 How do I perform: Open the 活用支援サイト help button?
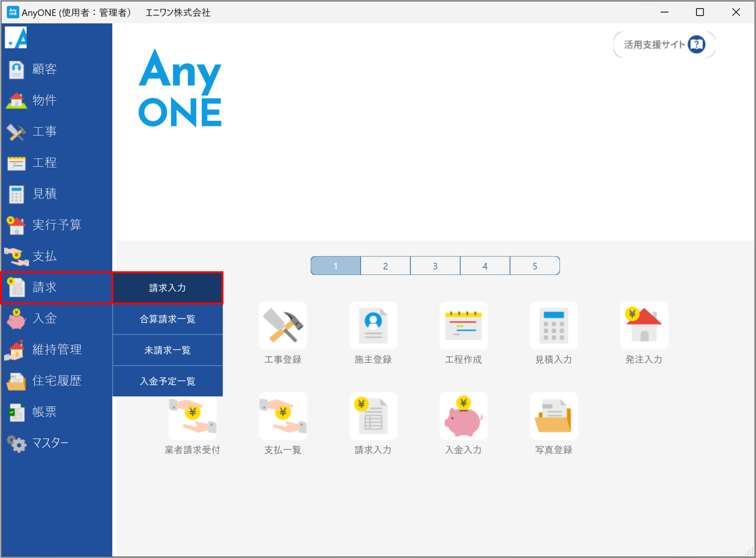pyautogui.click(x=664, y=45)
